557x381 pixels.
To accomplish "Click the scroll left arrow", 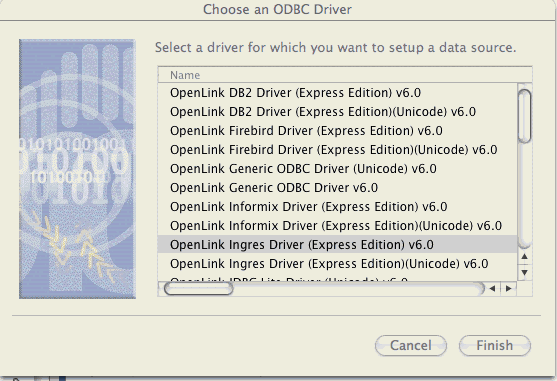I will [x=492, y=289].
